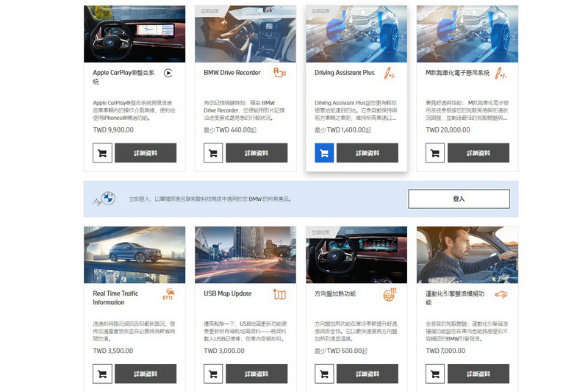
Task: Click the Driving Assistant Plus title
Action: click(x=345, y=73)
